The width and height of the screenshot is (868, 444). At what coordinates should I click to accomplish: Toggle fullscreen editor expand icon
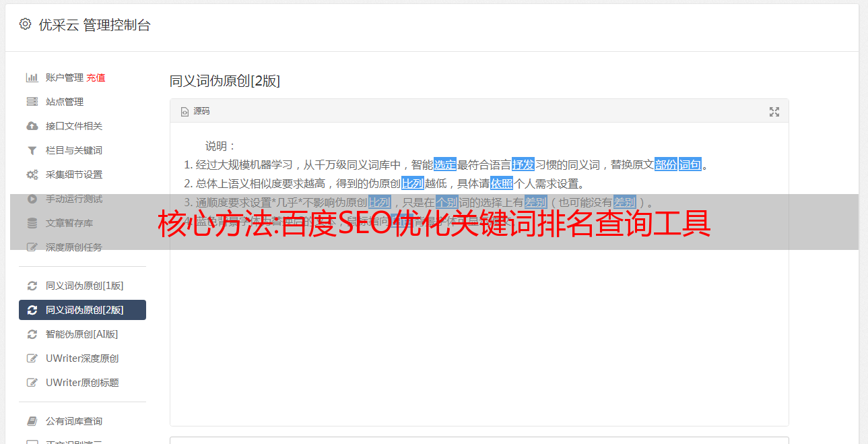coord(774,112)
